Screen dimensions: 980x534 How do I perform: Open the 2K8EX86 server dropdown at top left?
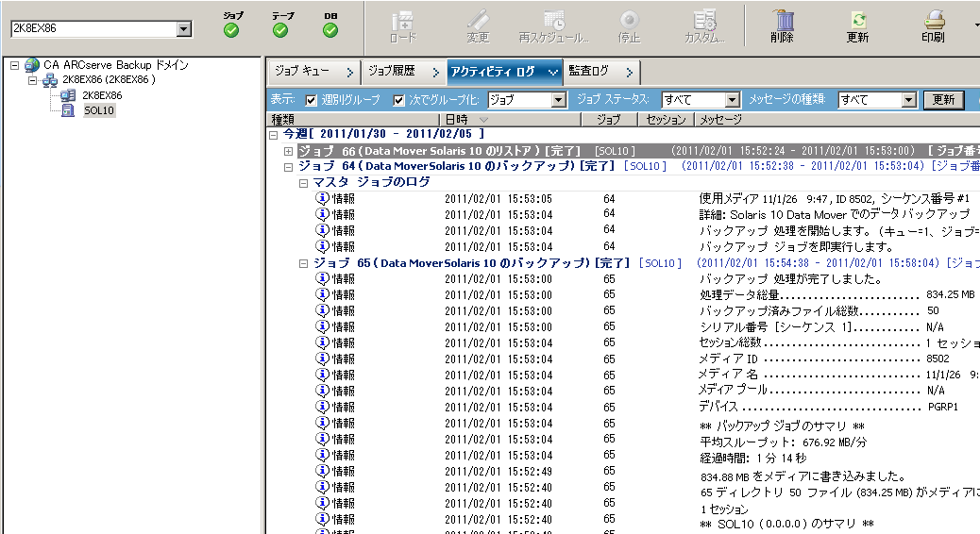coord(183,29)
